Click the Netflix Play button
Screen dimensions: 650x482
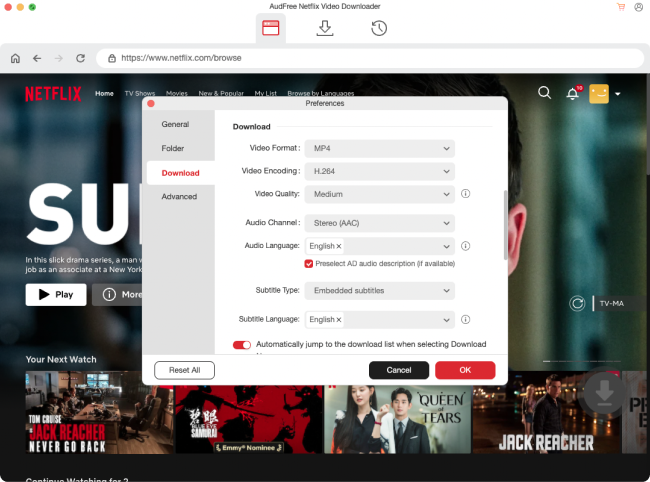(x=56, y=295)
